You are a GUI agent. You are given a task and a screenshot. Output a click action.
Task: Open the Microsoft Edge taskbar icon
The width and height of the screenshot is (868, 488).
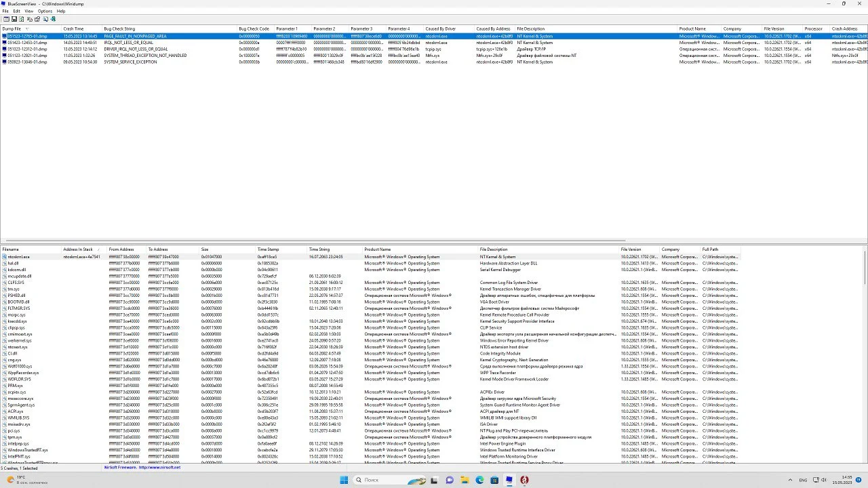click(x=479, y=480)
